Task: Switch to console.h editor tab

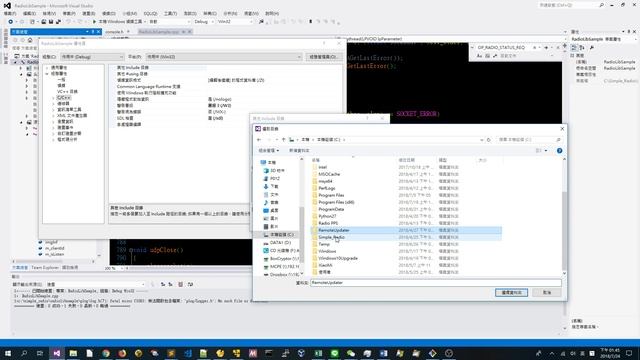Action: (x=114, y=31)
